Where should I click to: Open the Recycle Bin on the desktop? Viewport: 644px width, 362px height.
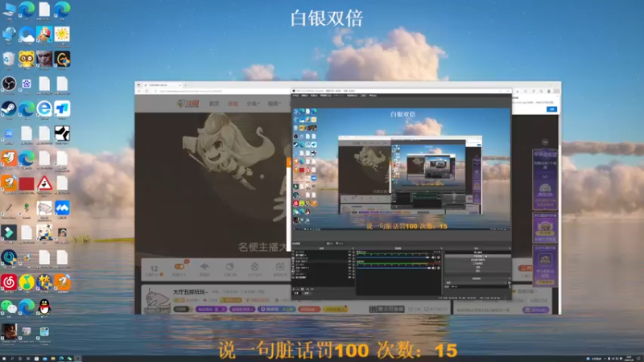[9, 60]
